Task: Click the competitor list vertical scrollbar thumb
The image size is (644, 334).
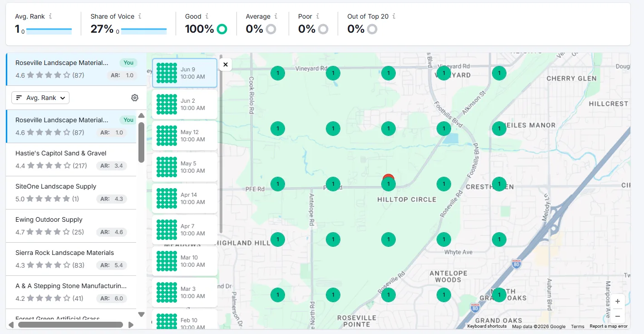Action: [141, 142]
